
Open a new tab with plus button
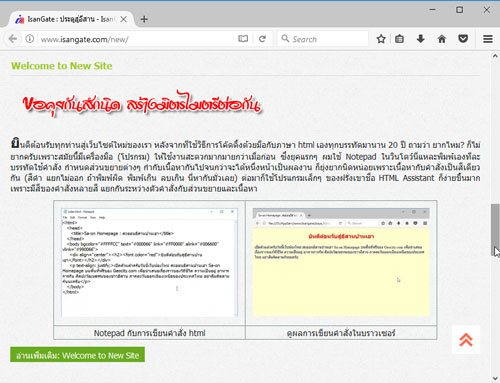tap(144, 19)
